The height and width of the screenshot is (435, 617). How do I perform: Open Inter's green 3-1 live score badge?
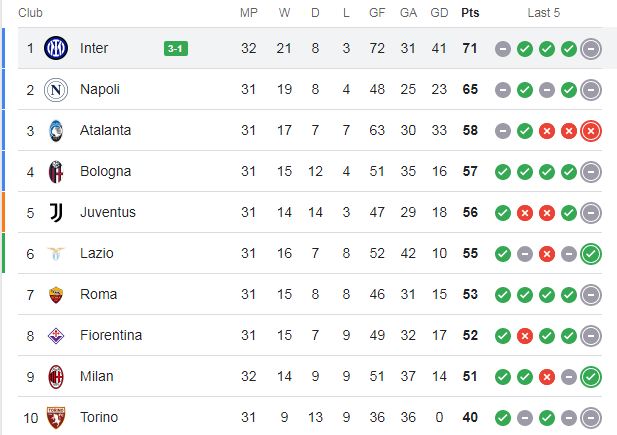[x=176, y=48]
